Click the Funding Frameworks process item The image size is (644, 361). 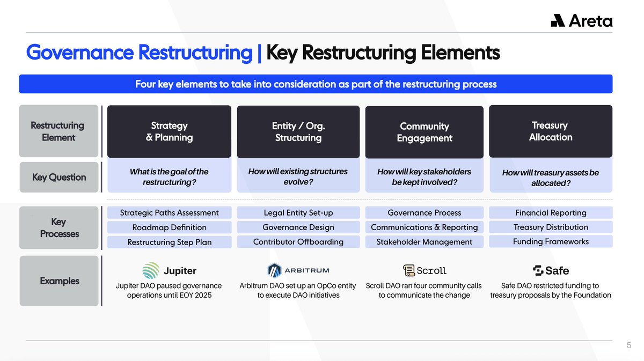(551, 241)
